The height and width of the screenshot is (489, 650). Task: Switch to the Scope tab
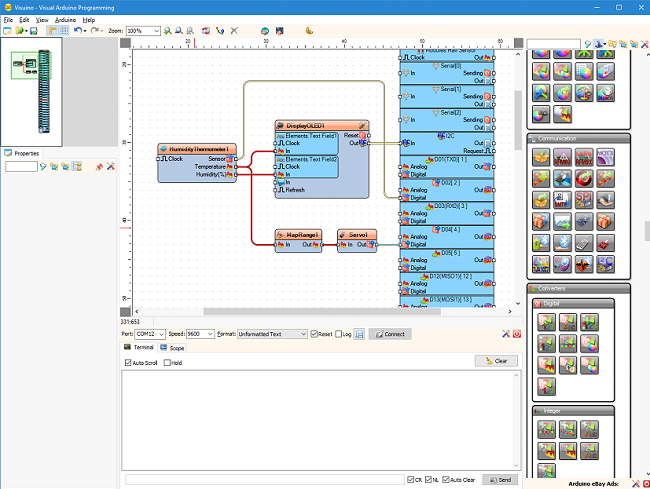(172, 348)
